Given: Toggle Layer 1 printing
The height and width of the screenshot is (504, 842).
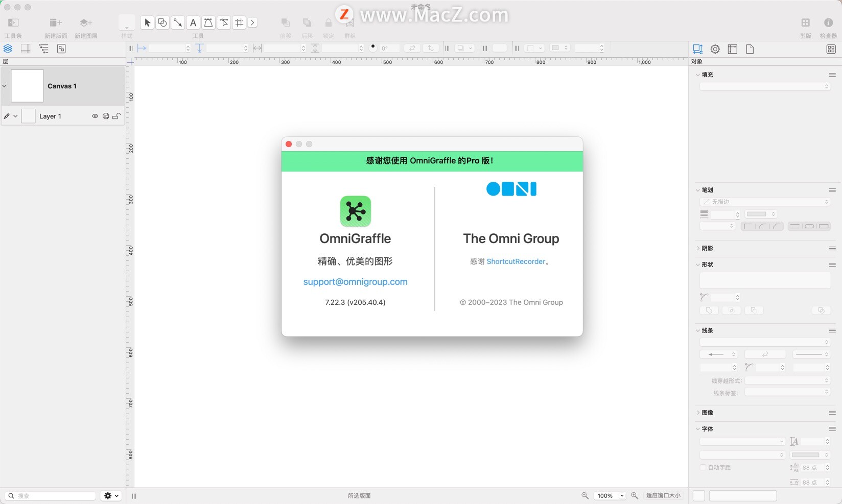Looking at the screenshot, I should tap(106, 116).
